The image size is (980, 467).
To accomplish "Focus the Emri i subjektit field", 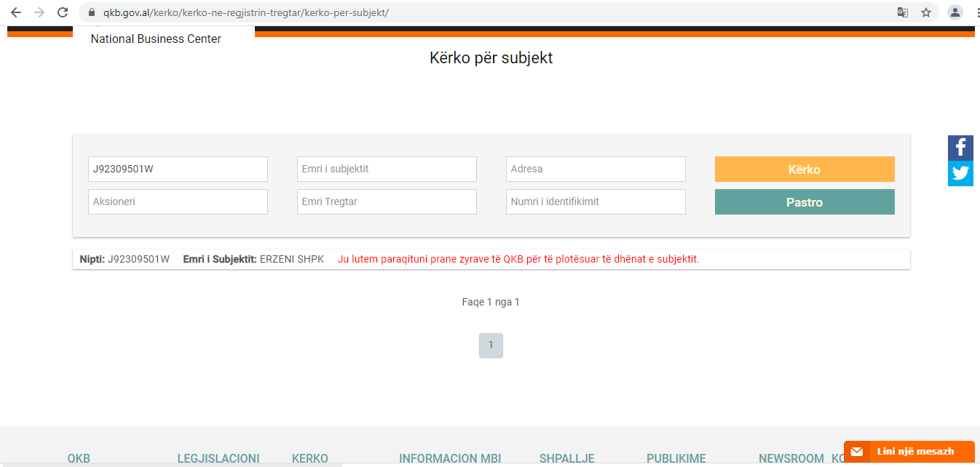I will [x=387, y=169].
